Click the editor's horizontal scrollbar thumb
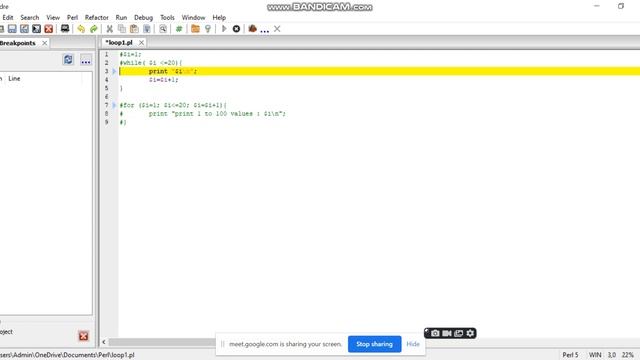 [x=162, y=342]
